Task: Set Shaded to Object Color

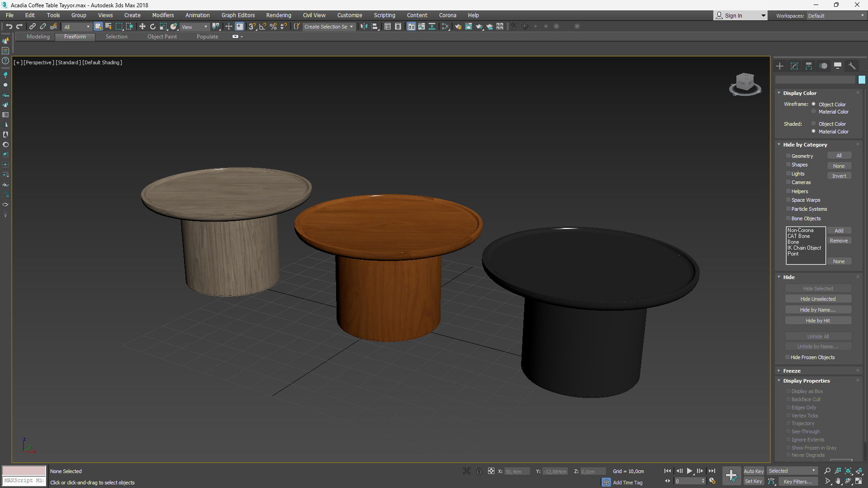Action: pyautogui.click(x=813, y=123)
